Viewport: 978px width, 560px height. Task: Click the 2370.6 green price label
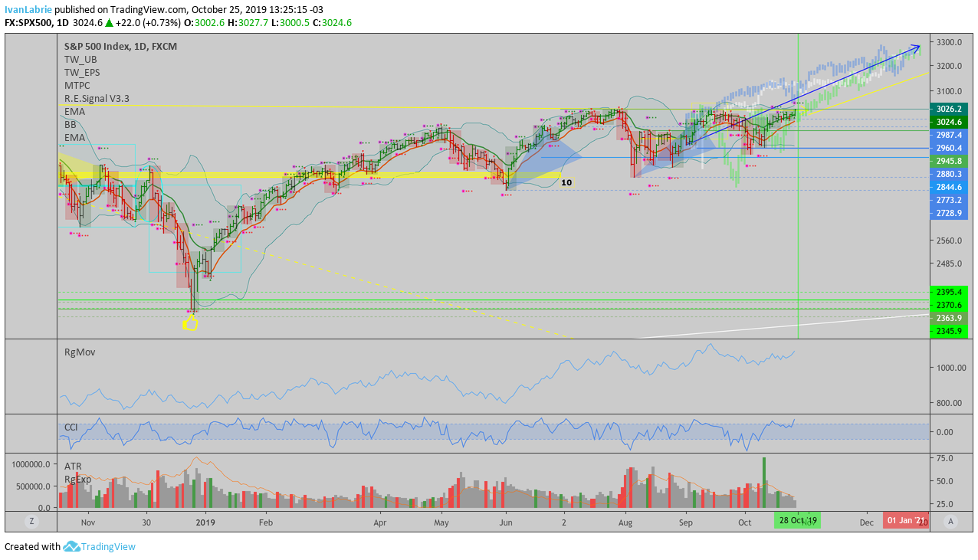(949, 305)
